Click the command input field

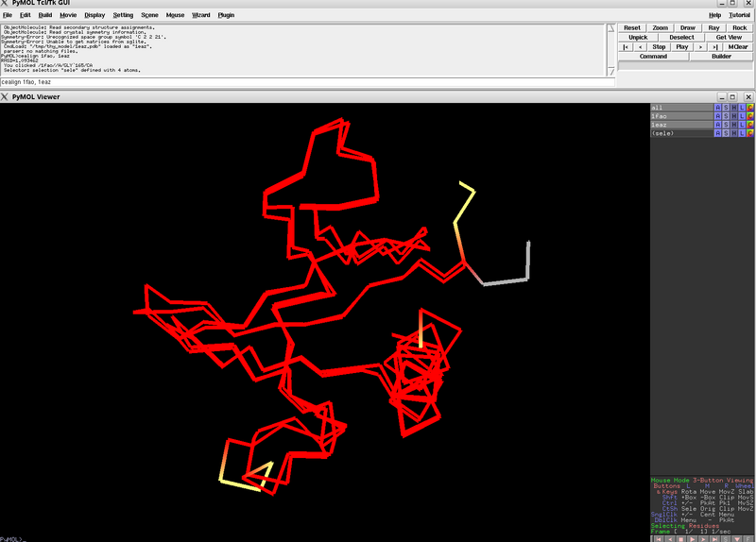click(x=307, y=82)
